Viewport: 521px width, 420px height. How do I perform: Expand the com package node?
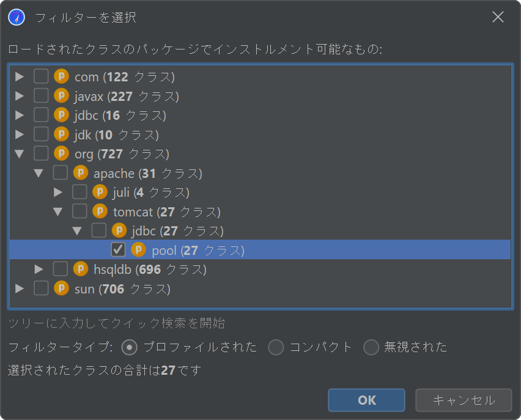(x=20, y=77)
